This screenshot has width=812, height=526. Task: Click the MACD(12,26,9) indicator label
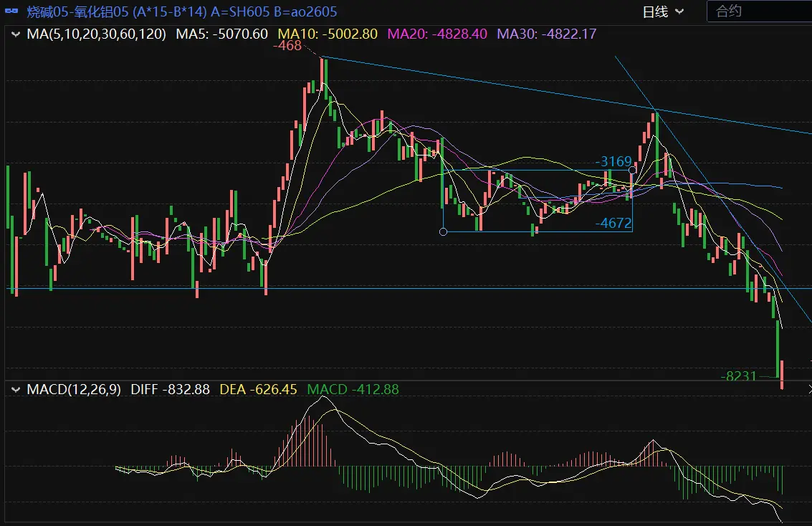click(74, 389)
